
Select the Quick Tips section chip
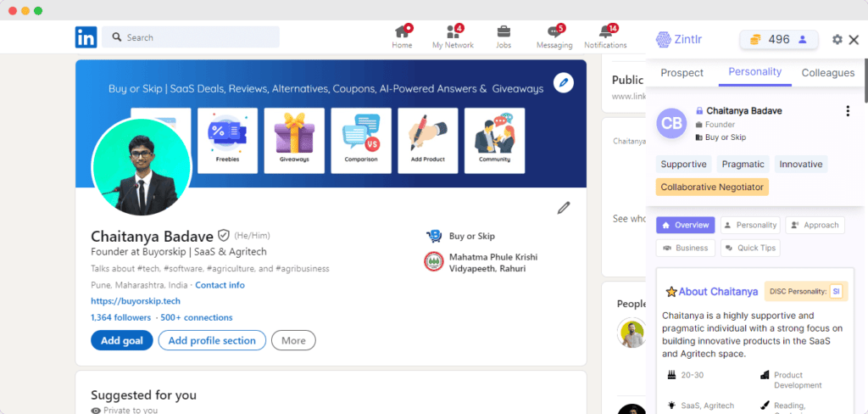pyautogui.click(x=750, y=248)
